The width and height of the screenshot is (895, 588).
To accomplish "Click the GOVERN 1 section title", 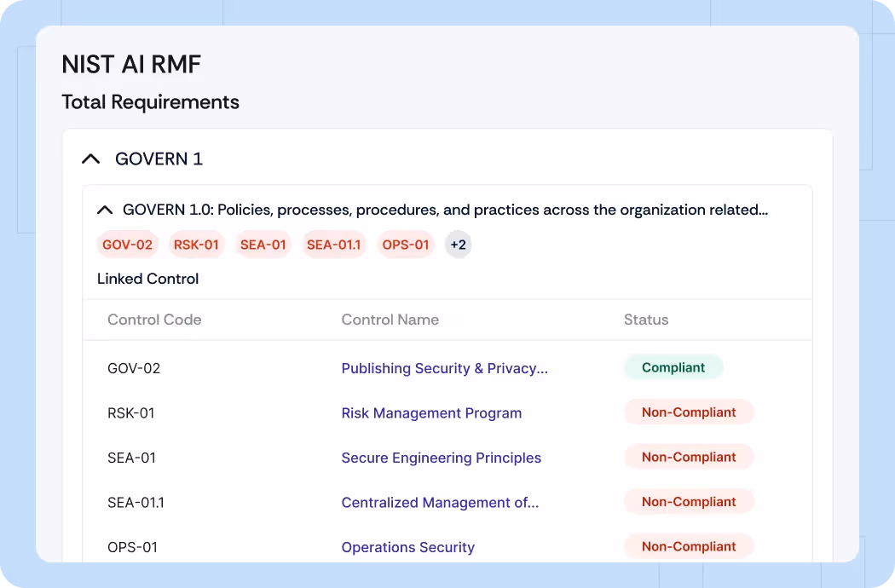I will [159, 159].
